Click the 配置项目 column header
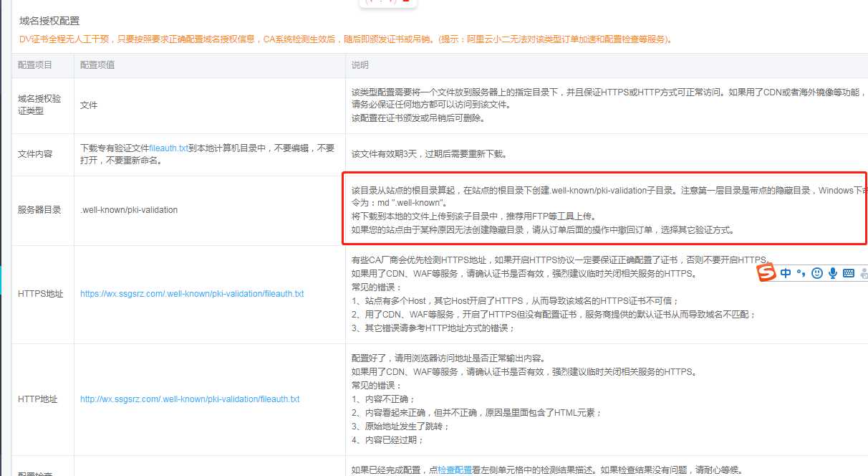This screenshot has height=476, width=868. tap(35, 65)
